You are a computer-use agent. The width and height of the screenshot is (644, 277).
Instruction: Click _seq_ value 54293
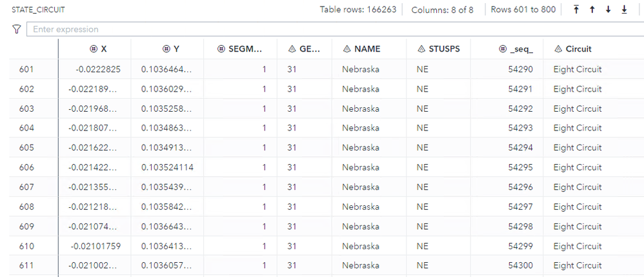pos(520,128)
